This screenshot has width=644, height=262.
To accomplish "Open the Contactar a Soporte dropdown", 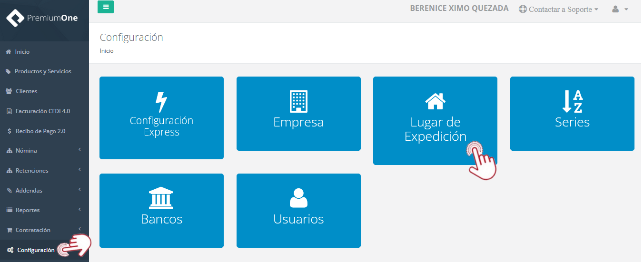I will pos(559,9).
